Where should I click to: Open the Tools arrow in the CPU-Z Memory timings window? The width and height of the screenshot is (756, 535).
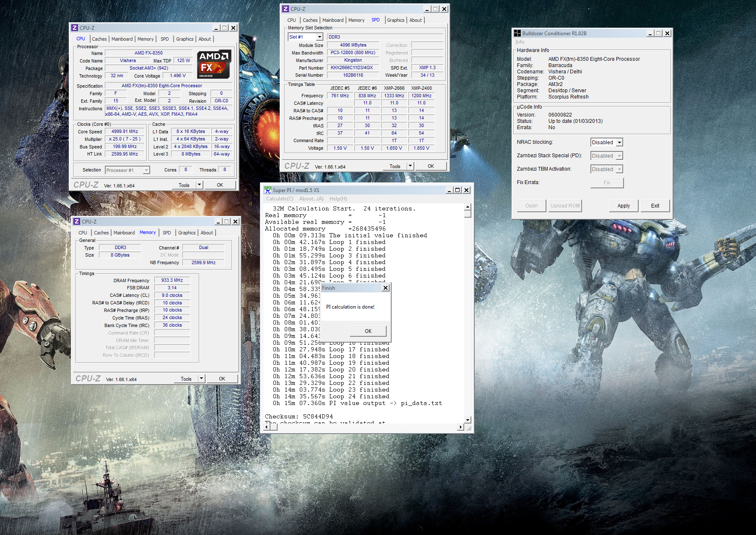tap(202, 379)
